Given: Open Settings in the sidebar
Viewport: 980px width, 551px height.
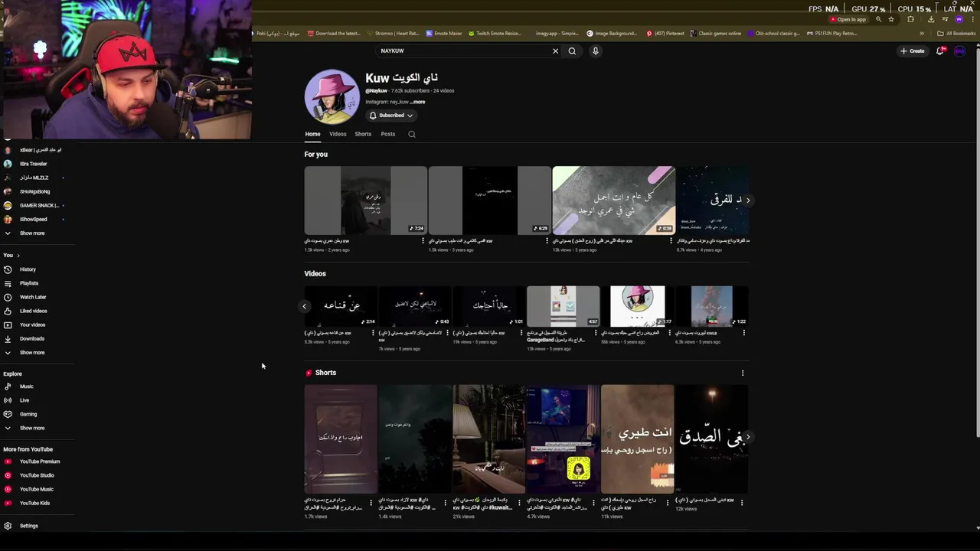Looking at the screenshot, I should [x=28, y=526].
